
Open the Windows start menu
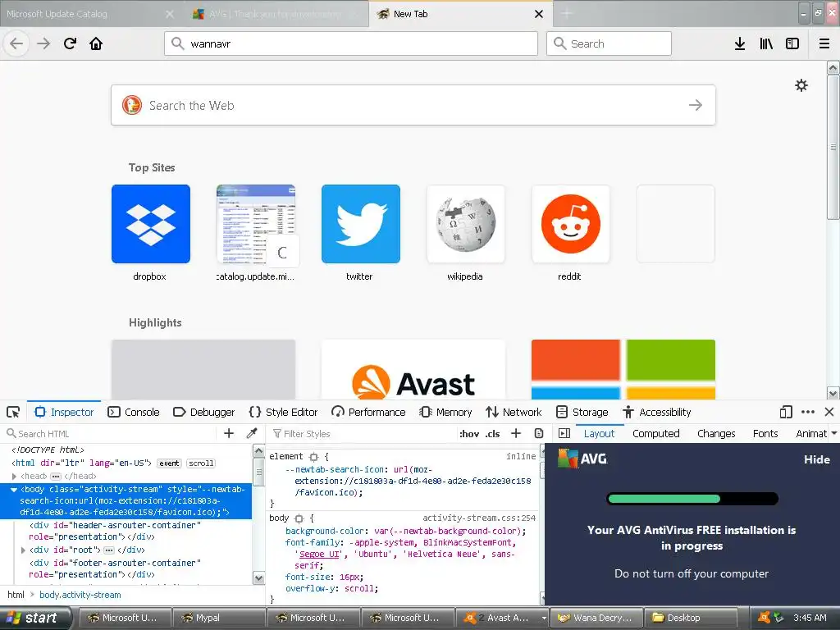click(35, 618)
